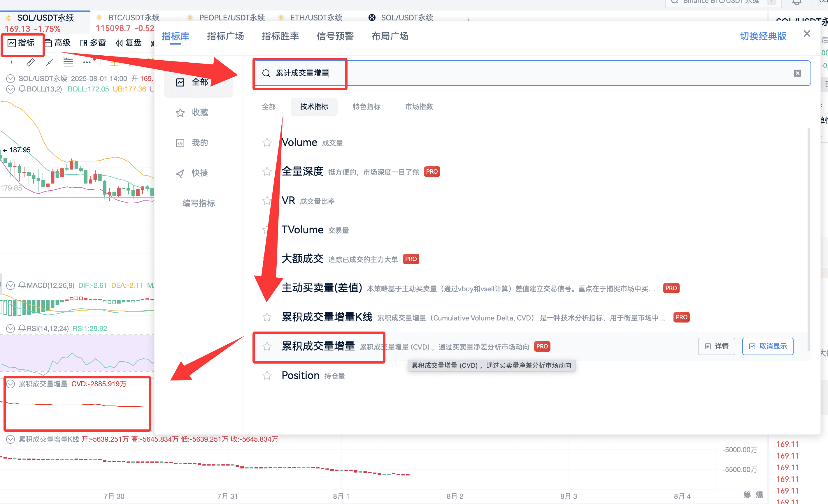Switch to the 指标库 tab
The width and height of the screenshot is (828, 504).
click(175, 36)
